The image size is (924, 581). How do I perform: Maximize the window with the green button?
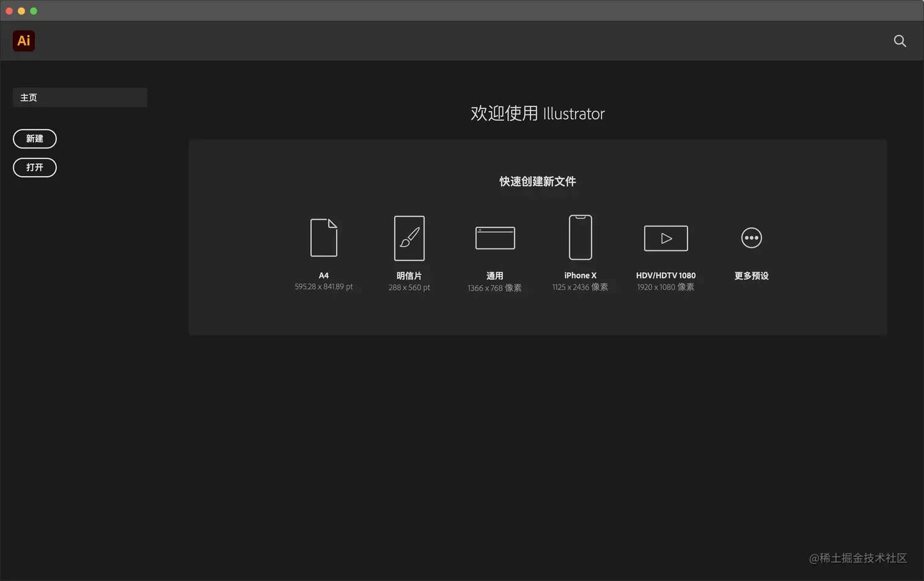click(34, 11)
